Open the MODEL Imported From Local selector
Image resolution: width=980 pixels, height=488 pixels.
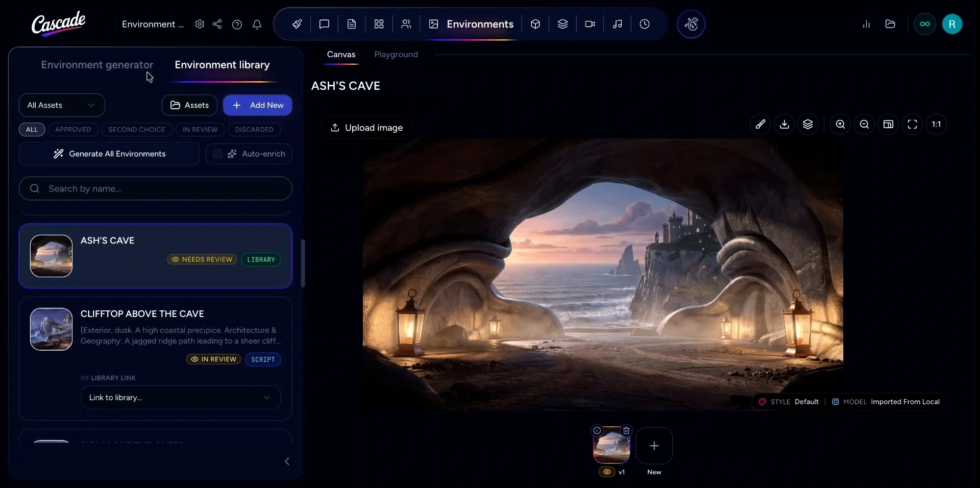(886, 402)
